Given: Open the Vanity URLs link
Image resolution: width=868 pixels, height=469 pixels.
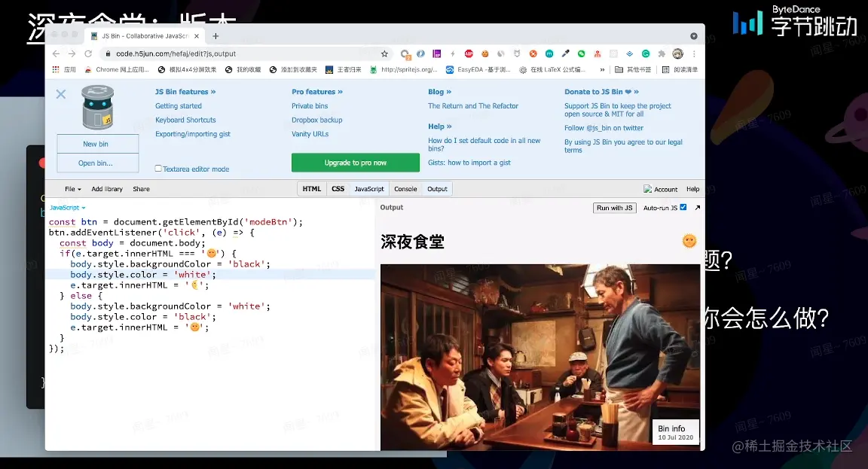Looking at the screenshot, I should 310,135.
